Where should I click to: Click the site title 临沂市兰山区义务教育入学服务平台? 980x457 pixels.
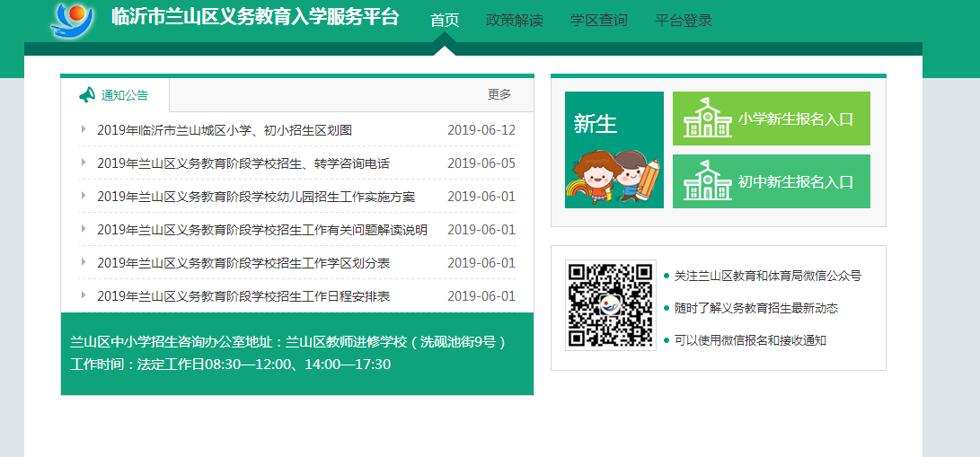[x=255, y=17]
